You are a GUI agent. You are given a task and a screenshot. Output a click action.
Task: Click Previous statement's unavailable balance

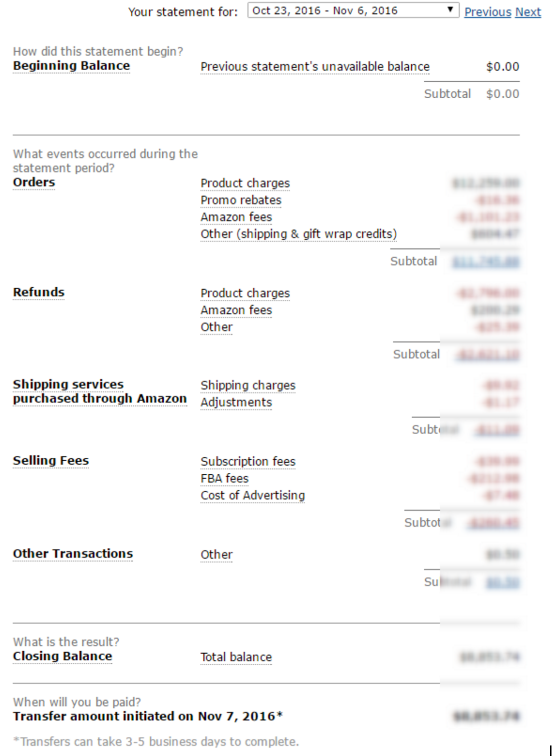click(x=315, y=67)
